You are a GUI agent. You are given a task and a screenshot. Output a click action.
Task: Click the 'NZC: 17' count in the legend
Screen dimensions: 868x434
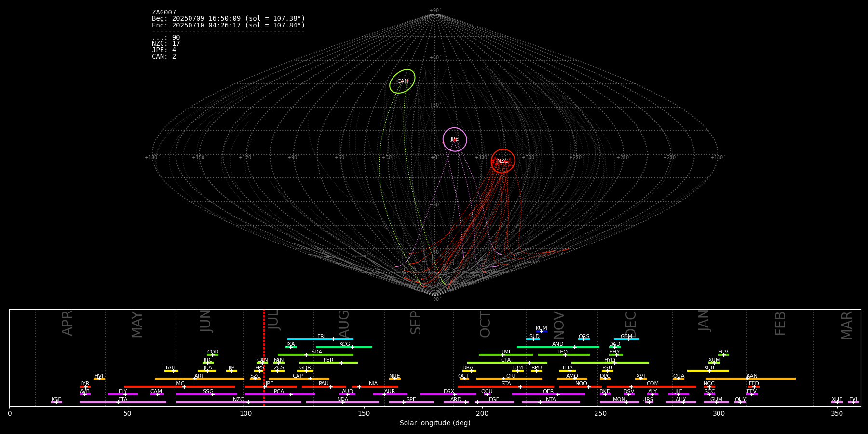pyautogui.click(x=166, y=44)
